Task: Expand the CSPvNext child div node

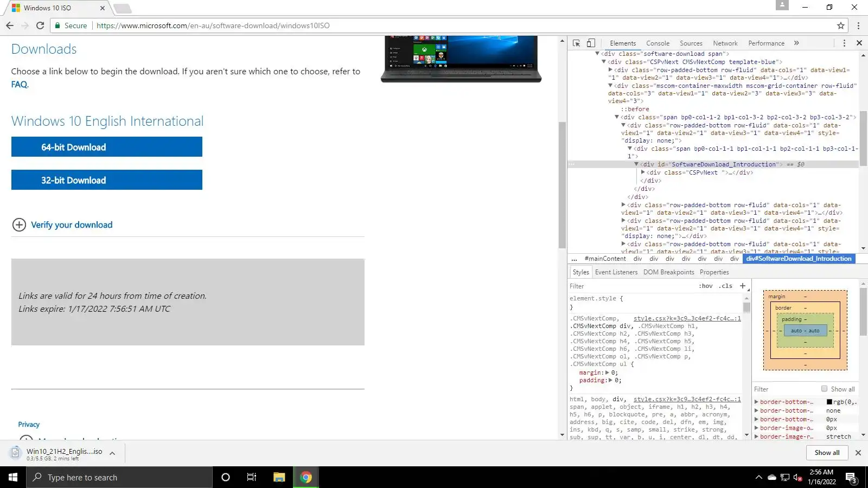Action: 643,172
